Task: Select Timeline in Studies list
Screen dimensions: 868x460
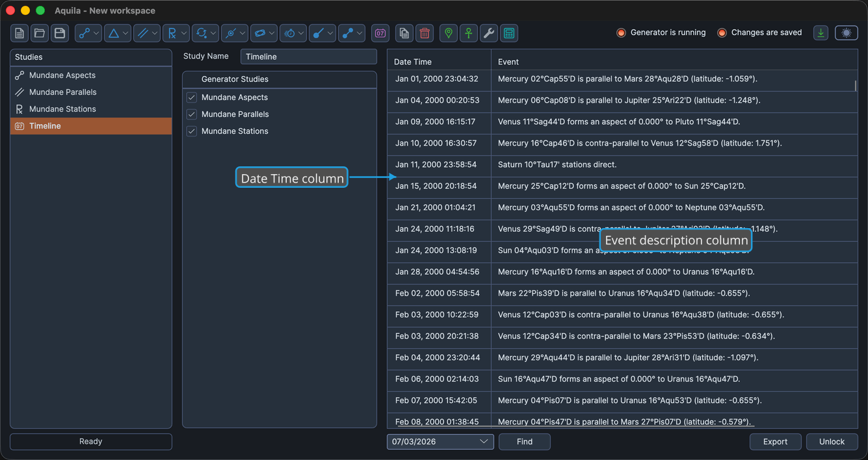Action: [x=91, y=126]
